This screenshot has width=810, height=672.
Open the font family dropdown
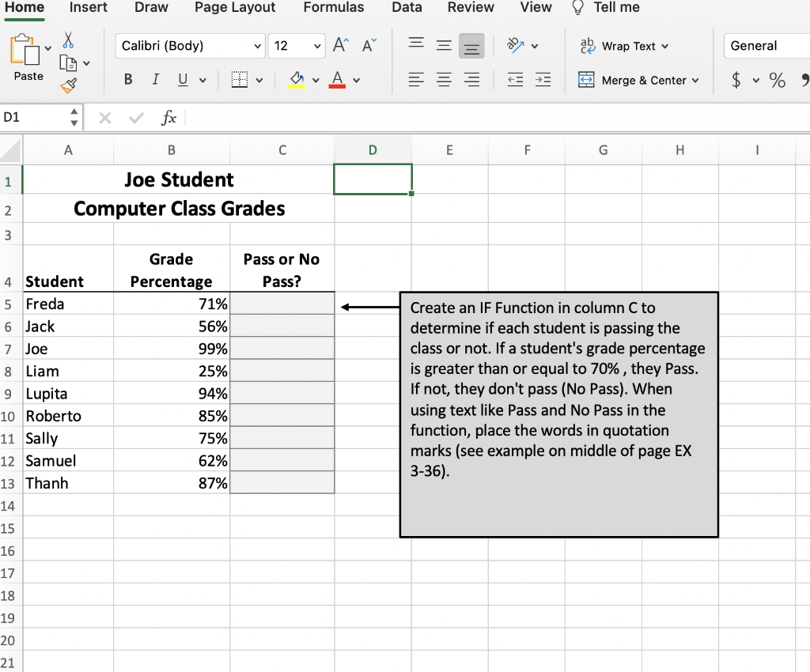click(x=257, y=46)
